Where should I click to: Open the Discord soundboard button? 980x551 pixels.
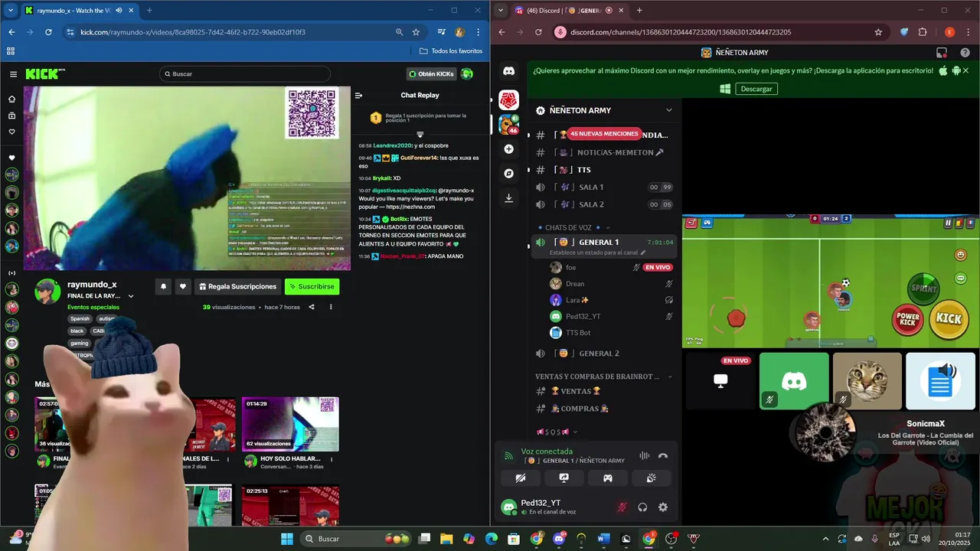coord(652,478)
